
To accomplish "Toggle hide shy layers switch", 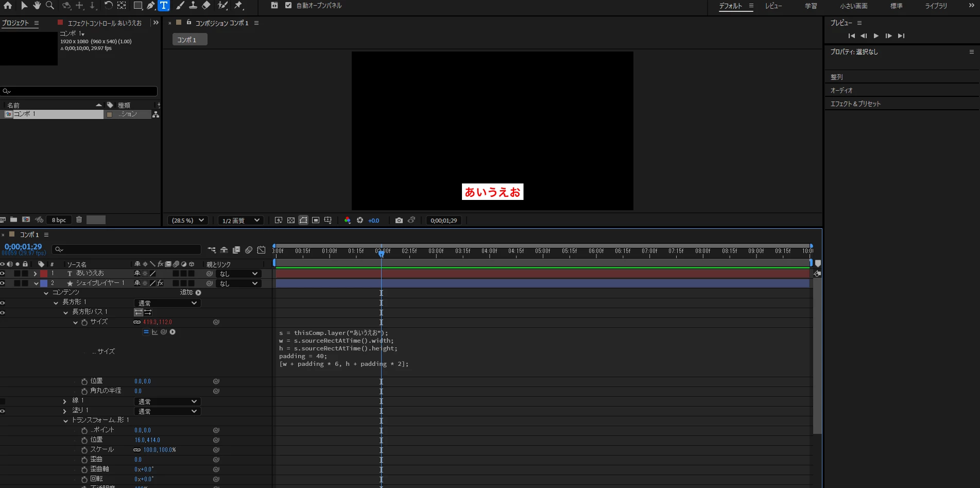I will pos(224,250).
